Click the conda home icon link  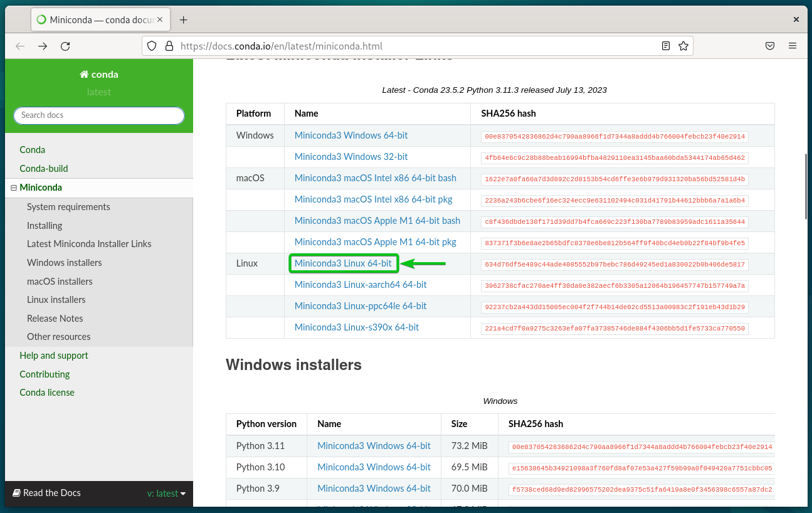pos(99,74)
